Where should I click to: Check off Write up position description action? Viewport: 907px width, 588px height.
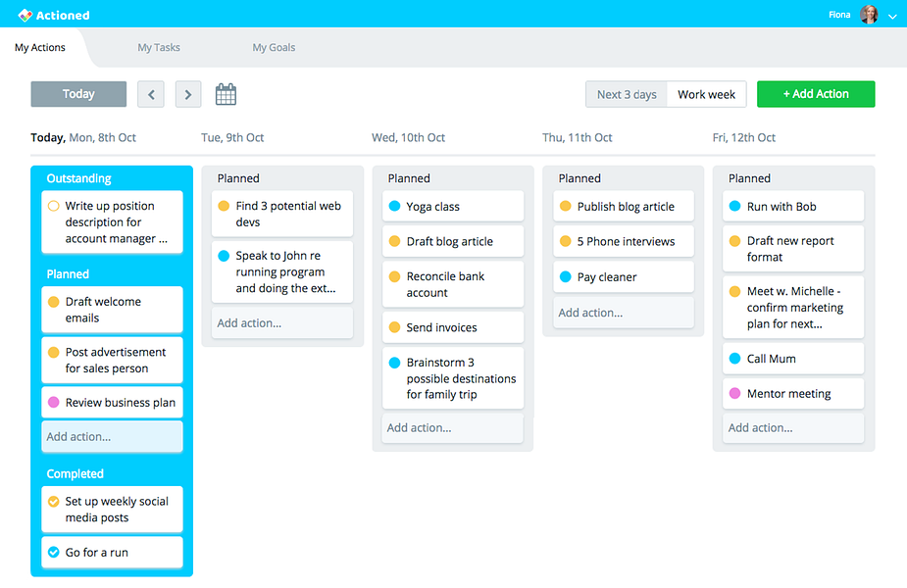click(x=53, y=206)
